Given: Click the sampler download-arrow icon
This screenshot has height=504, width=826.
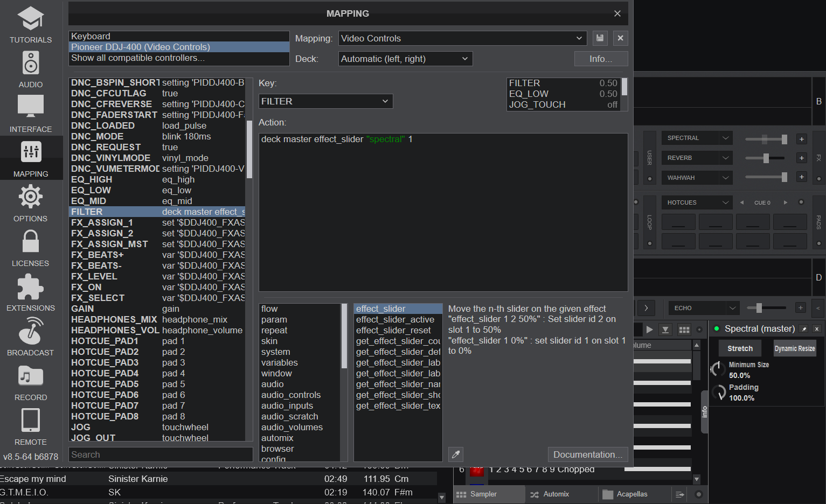Looking at the screenshot, I should (665, 330).
